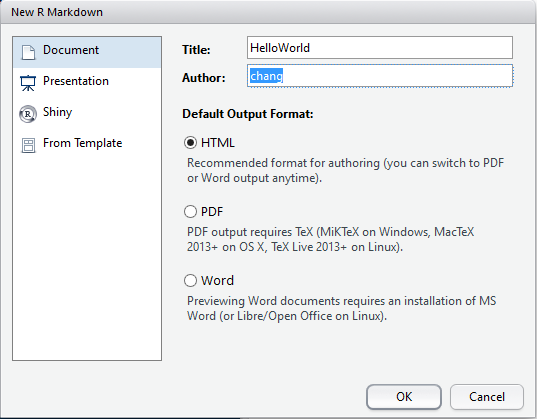The image size is (537, 419).
Task: Click the Document page icon
Action: tap(28, 52)
